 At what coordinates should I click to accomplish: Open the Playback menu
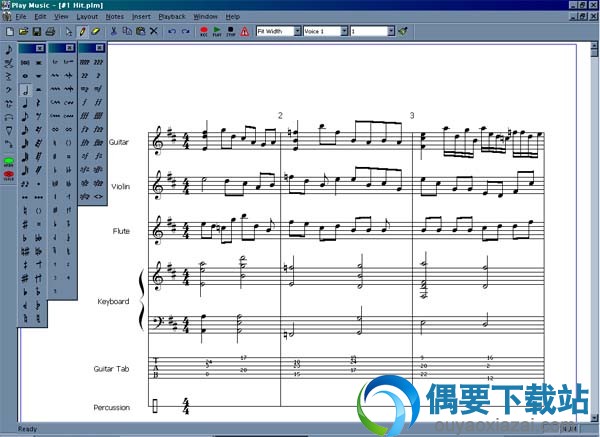tap(172, 16)
